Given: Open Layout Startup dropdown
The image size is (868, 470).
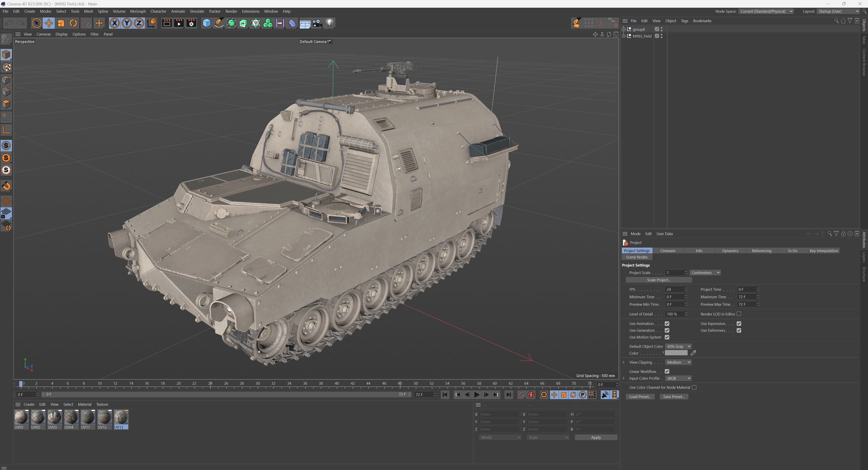Looking at the screenshot, I should (838, 12).
